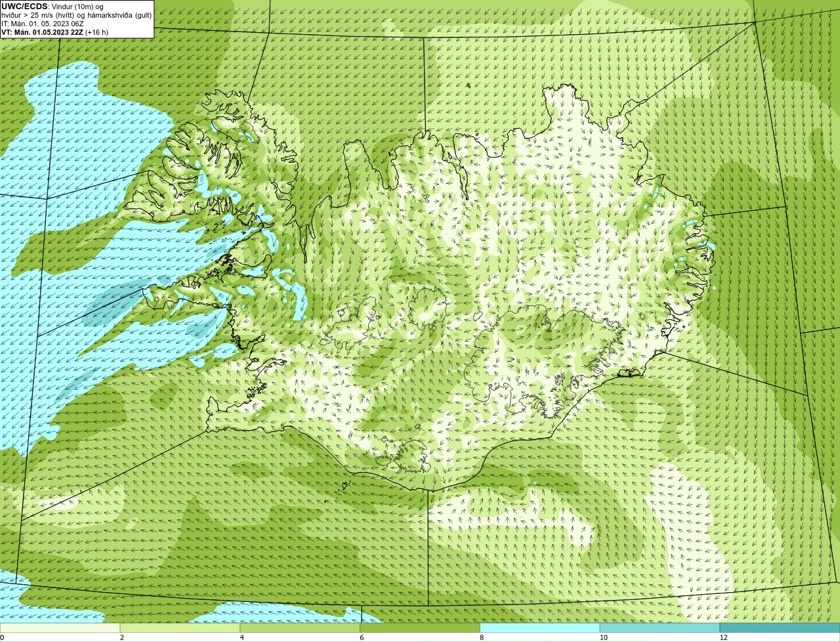Click legend scale label "6"

tap(362, 637)
